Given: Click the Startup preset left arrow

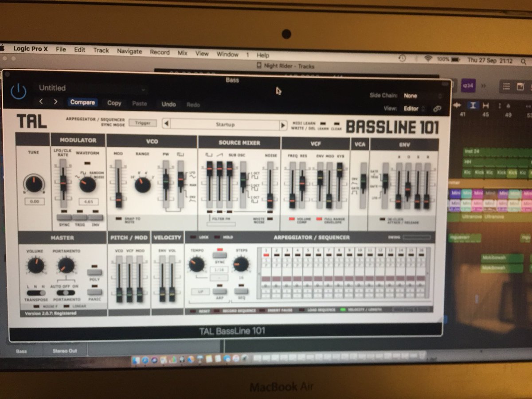Looking at the screenshot, I should pos(166,124).
